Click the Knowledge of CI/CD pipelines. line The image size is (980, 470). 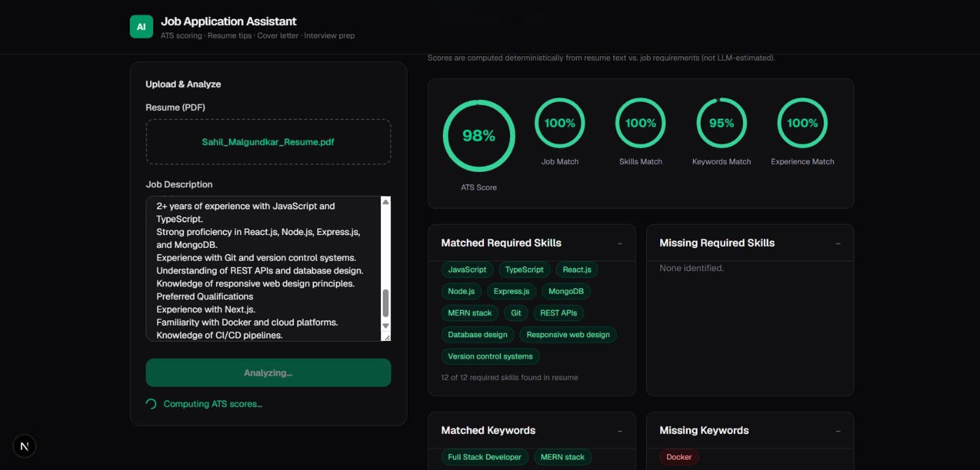click(x=219, y=335)
